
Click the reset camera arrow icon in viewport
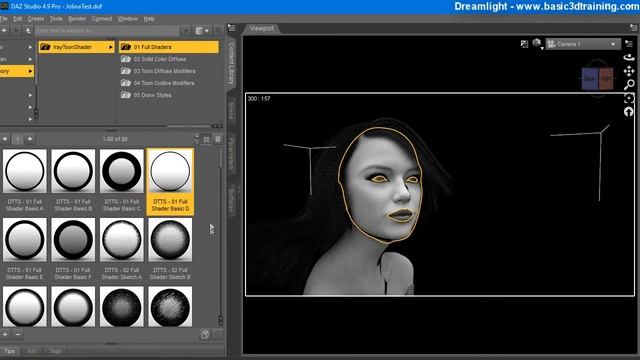[x=629, y=111]
